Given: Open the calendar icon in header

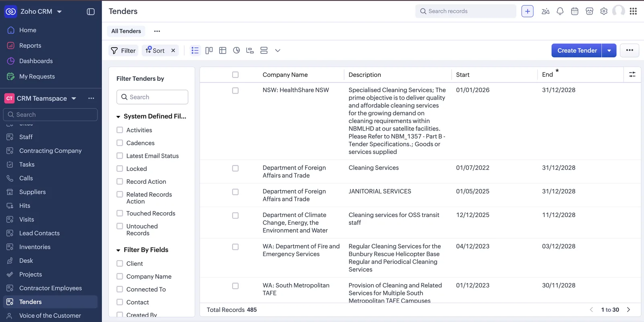Looking at the screenshot, I should click(575, 11).
